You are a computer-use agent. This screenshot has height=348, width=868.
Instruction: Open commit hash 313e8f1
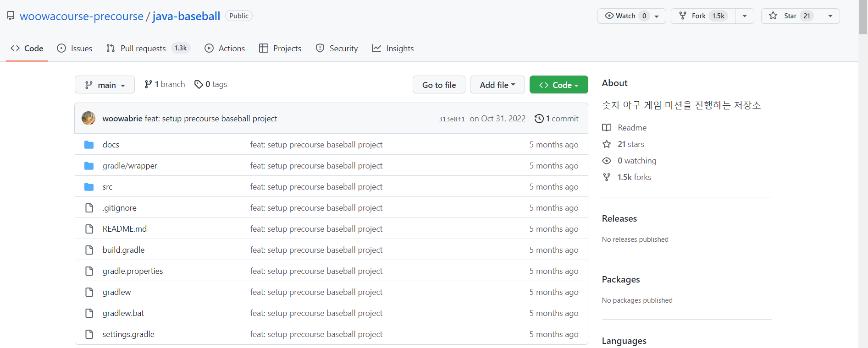click(451, 119)
